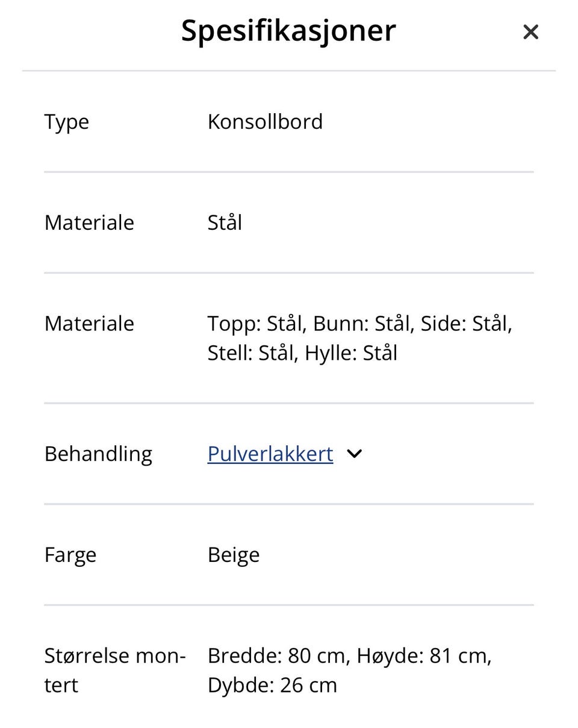
Task: Select the Type label
Action: [x=67, y=122]
